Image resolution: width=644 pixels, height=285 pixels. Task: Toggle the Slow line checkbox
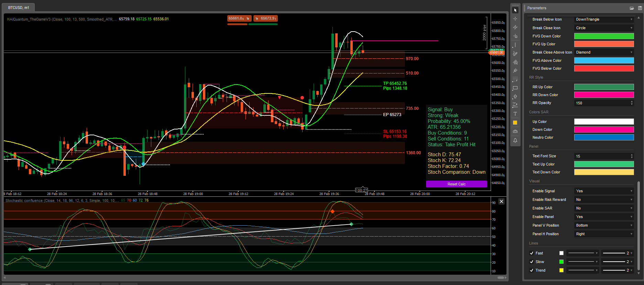pyautogui.click(x=532, y=262)
